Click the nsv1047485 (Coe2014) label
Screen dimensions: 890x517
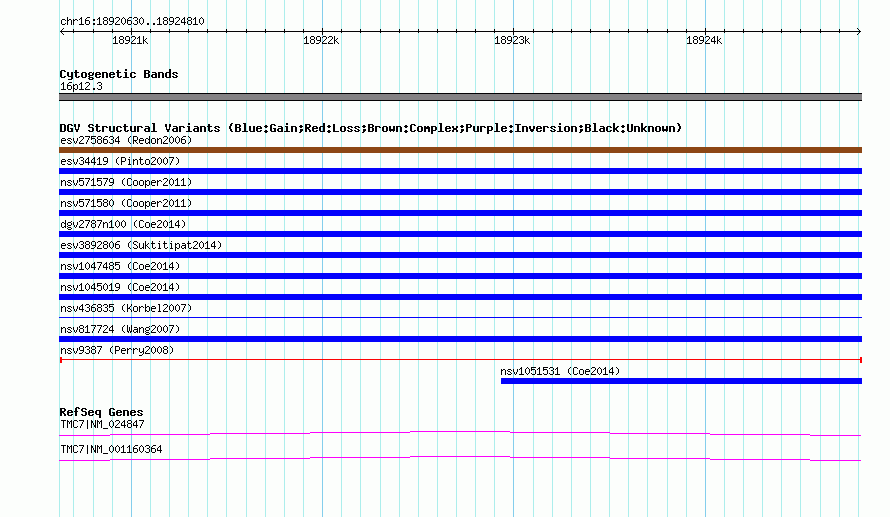click(120, 266)
